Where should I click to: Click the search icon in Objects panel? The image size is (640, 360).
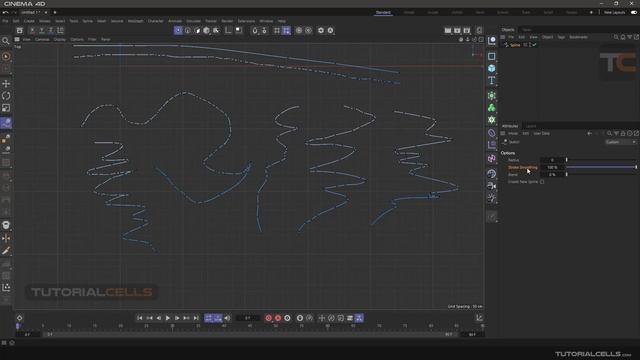pos(616,37)
